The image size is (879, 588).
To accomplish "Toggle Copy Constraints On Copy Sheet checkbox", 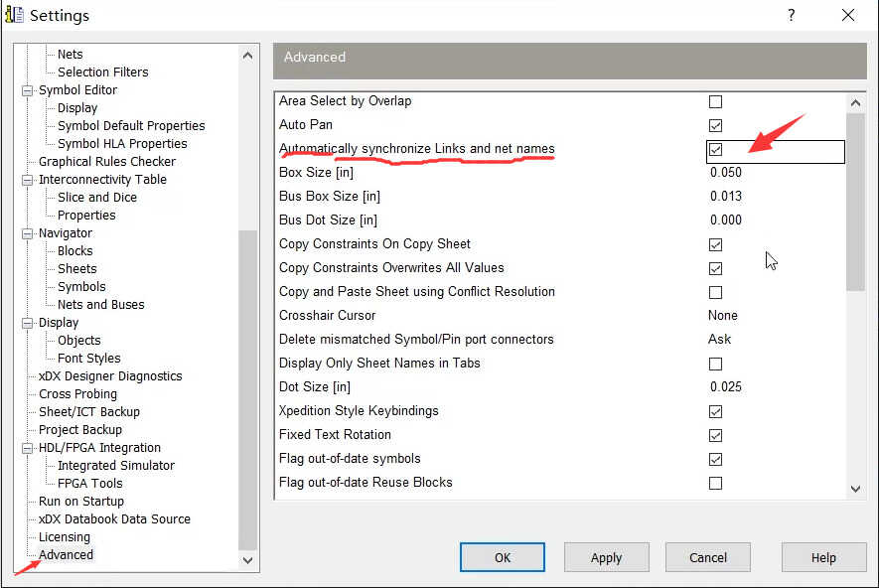I will (x=715, y=245).
